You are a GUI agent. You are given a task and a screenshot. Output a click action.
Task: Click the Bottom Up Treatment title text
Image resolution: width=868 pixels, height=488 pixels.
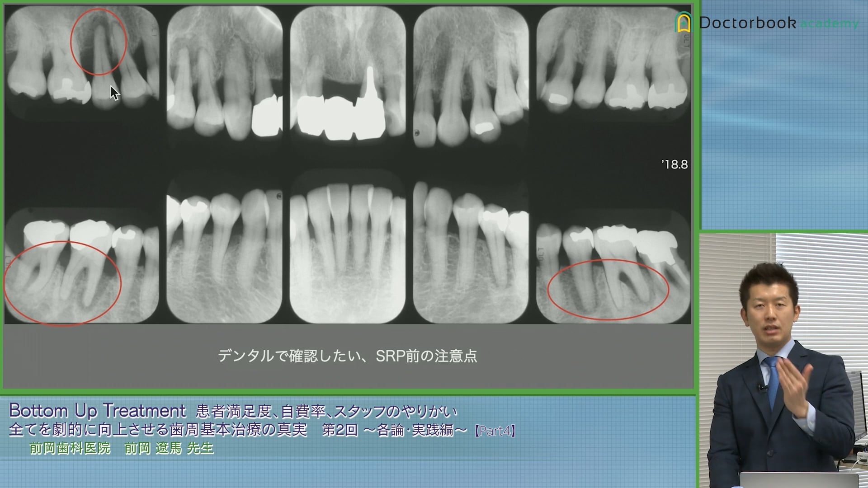[x=98, y=410]
